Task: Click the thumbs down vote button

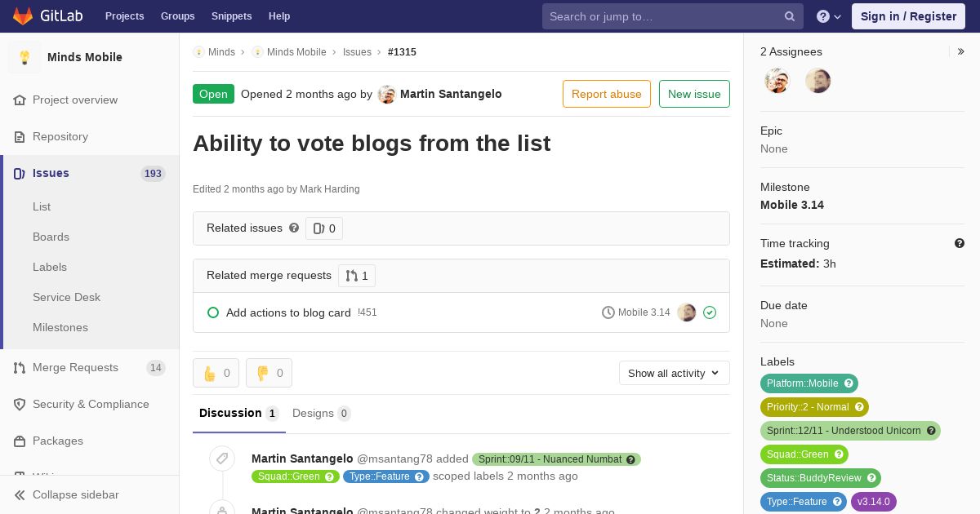Action: pos(269,373)
